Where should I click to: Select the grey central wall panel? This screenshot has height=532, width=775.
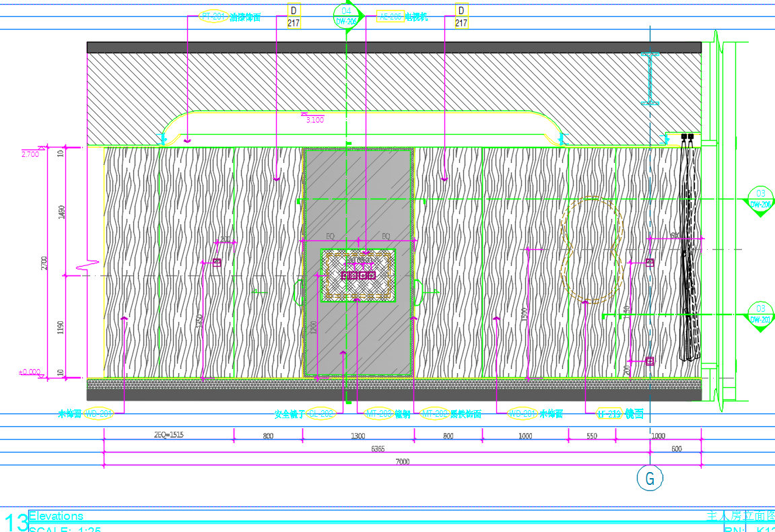[x=358, y=262]
